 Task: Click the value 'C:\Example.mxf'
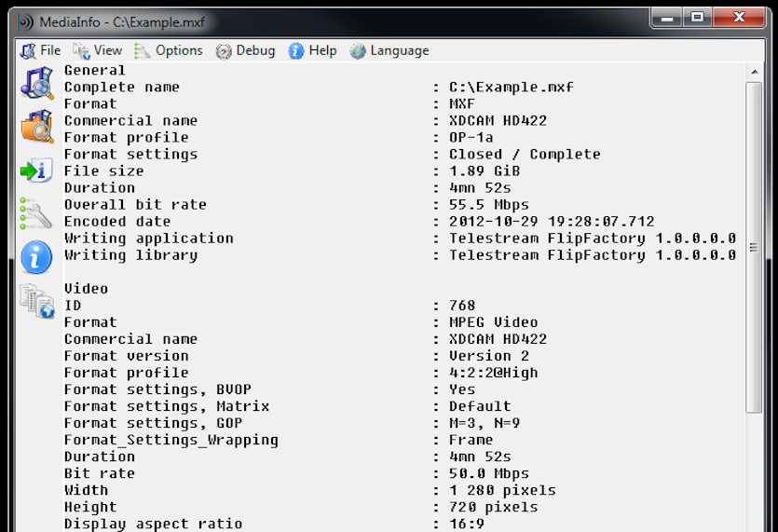pos(512,88)
